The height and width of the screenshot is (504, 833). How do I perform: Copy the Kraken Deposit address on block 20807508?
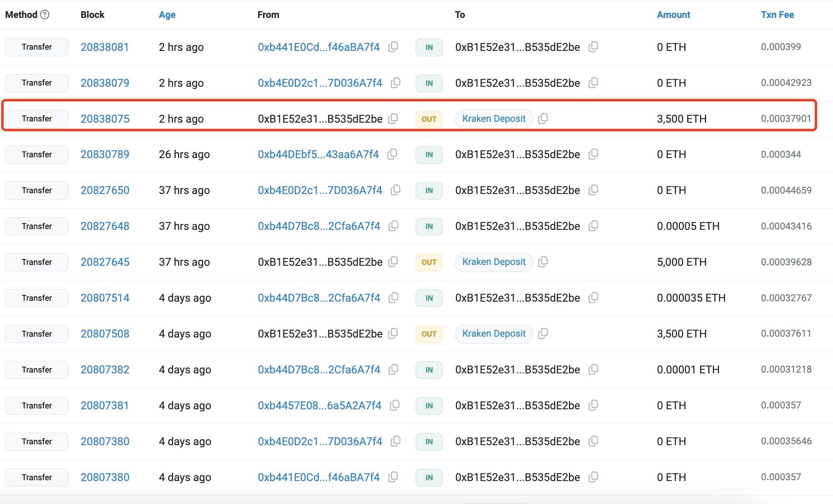[x=543, y=334]
